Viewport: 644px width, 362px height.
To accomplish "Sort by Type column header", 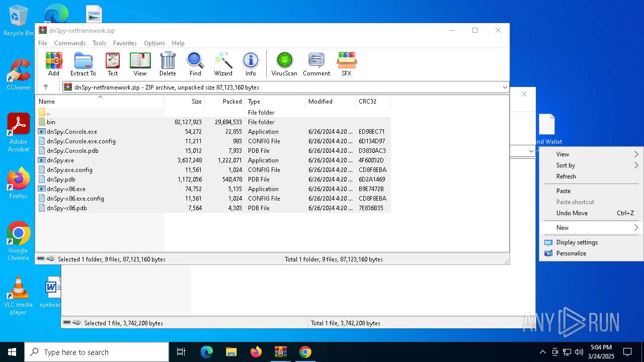I will coord(275,102).
